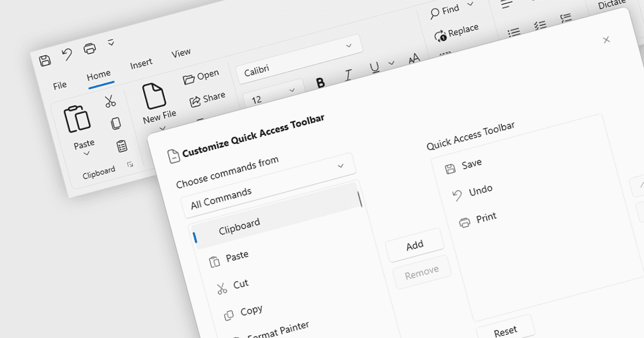Click the command list scrollbar thumb

(x=360, y=199)
